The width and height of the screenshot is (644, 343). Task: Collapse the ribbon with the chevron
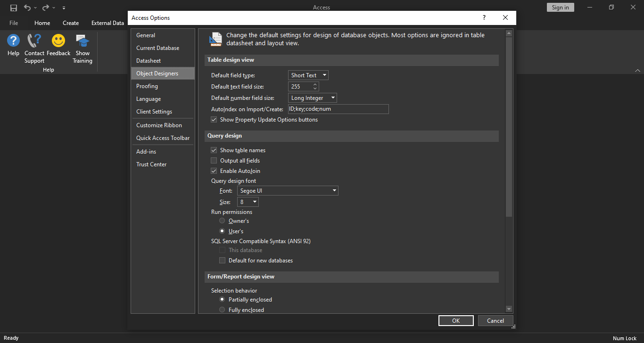point(637,70)
